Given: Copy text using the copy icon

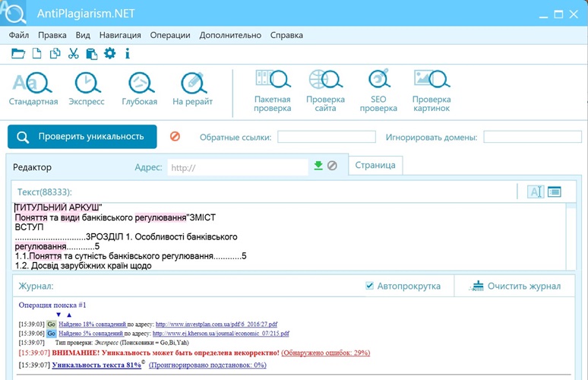Looking at the screenshot, I should (55, 54).
